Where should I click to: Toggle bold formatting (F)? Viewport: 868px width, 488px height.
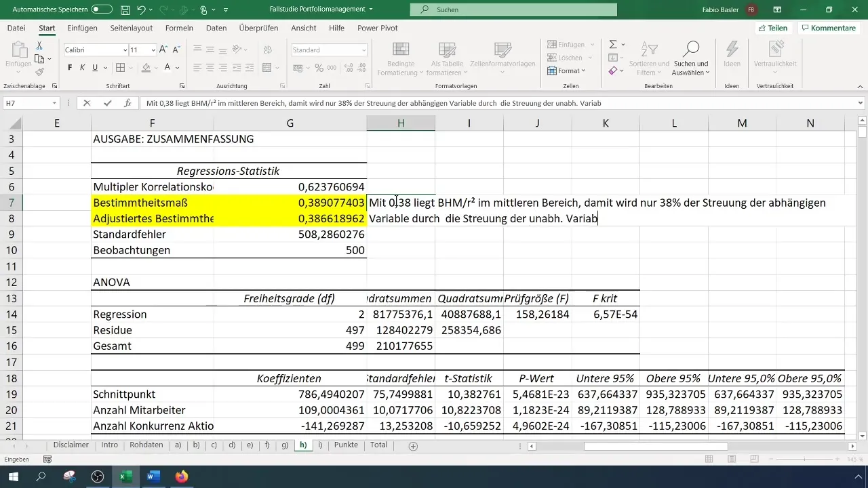70,68
